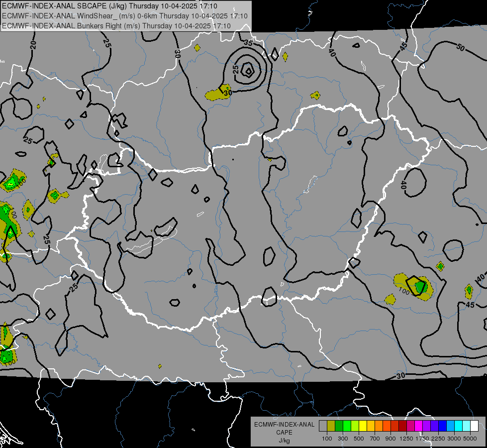This screenshot has width=487, height=448.
Task: Select the red-orange swatch left of 900
Action: (387, 426)
